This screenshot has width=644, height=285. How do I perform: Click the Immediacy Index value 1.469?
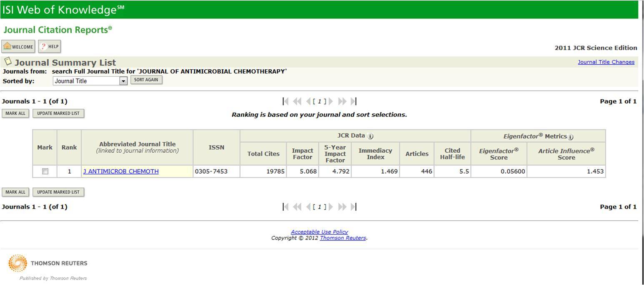[x=389, y=171]
